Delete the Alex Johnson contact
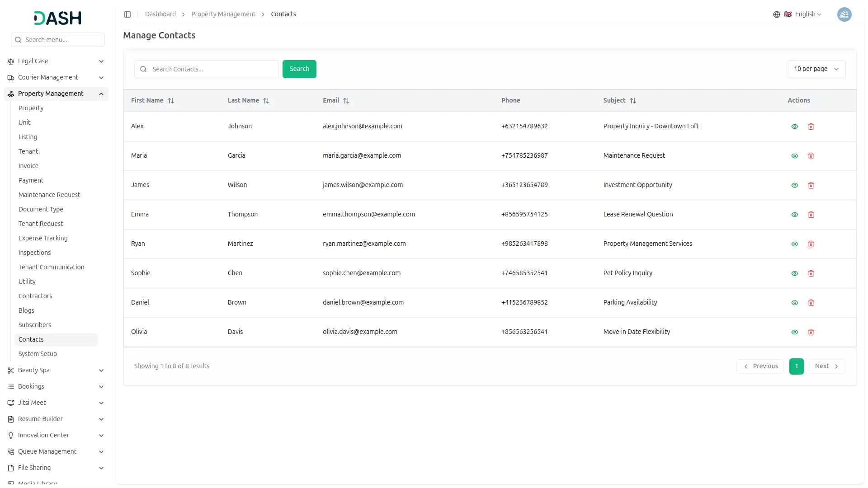 coord(811,127)
